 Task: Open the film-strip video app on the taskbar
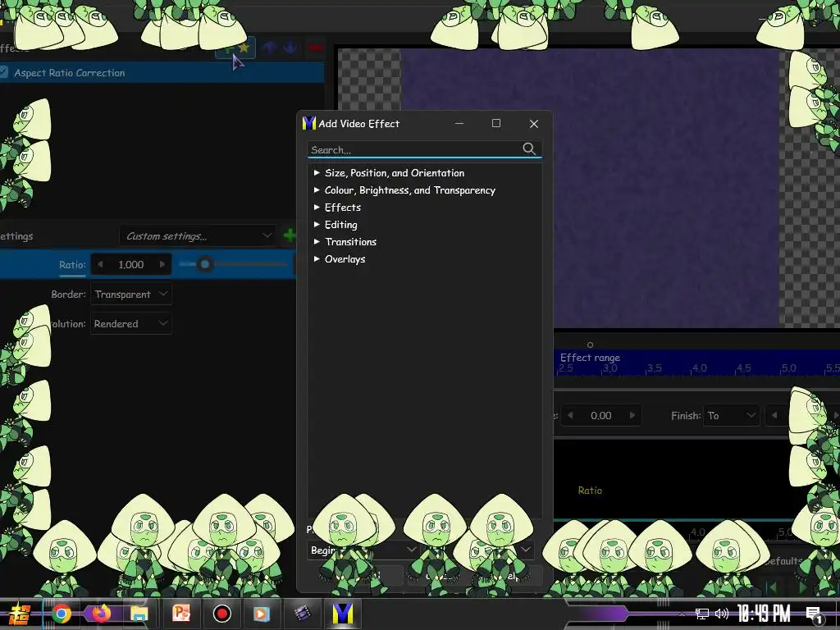pyautogui.click(x=303, y=614)
